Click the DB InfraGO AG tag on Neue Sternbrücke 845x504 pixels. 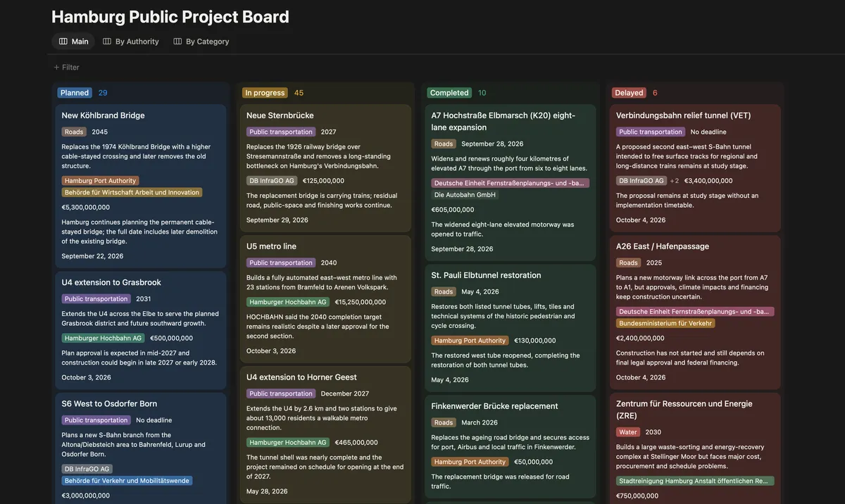(x=272, y=181)
